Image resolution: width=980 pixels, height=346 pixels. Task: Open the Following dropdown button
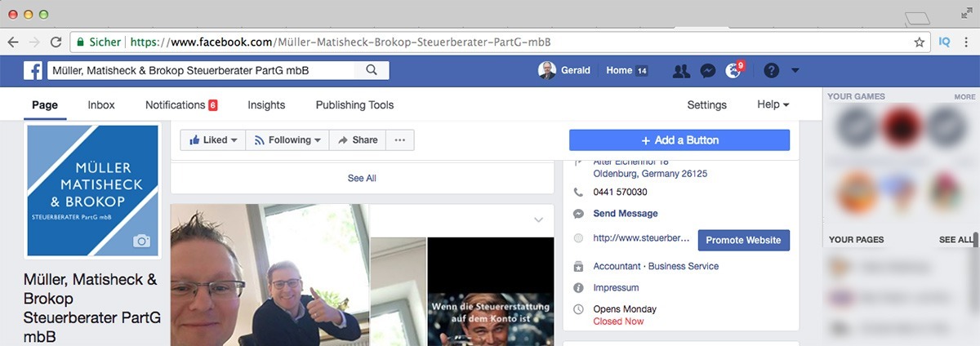point(287,140)
